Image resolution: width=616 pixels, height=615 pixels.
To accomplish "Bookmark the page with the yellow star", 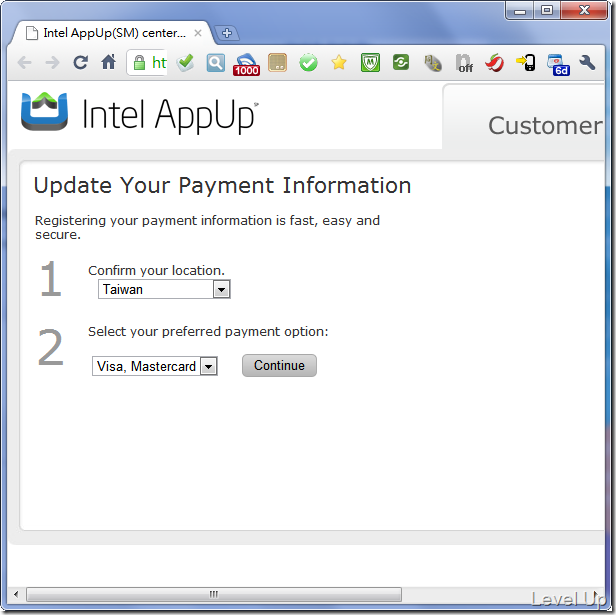I will click(x=339, y=62).
